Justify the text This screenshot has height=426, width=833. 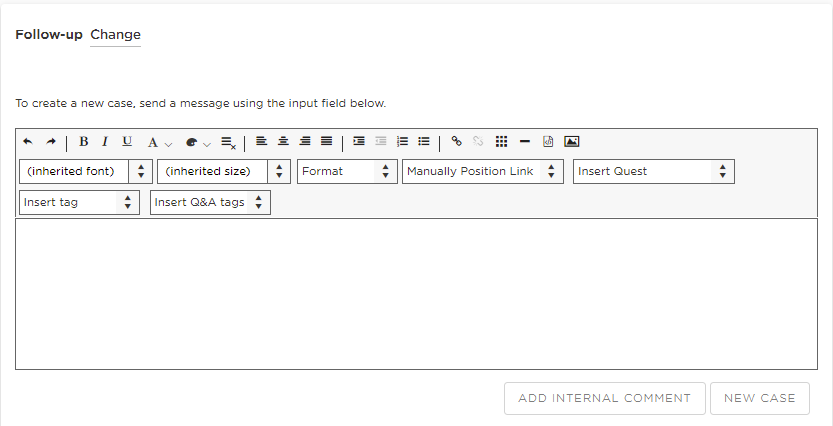tap(327, 141)
